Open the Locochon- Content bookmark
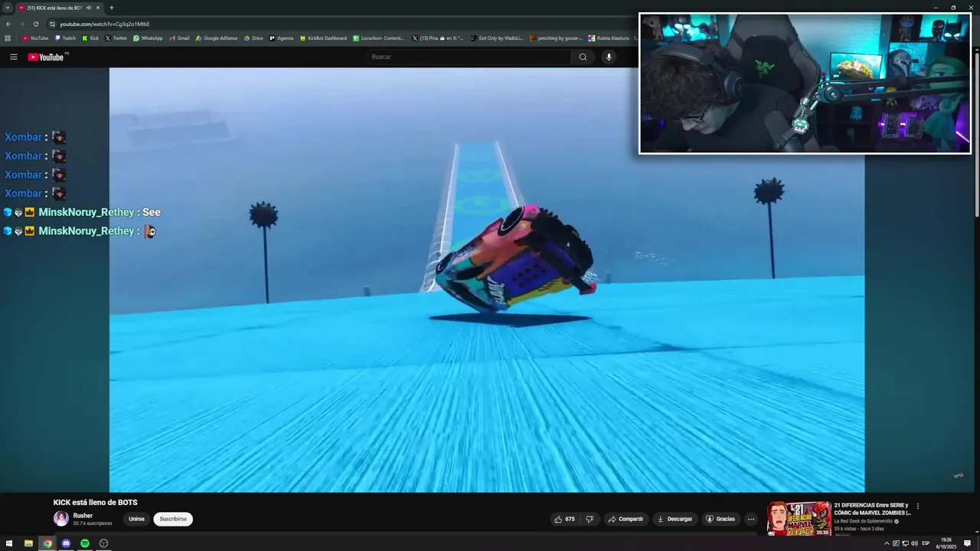The height and width of the screenshot is (551, 980). click(378, 37)
